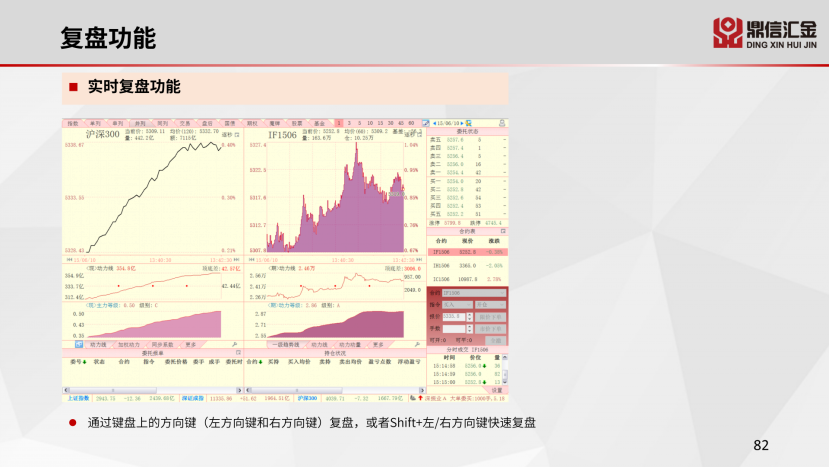Select the 1-minute period button
This screenshot has height=467, width=830.
340,123
